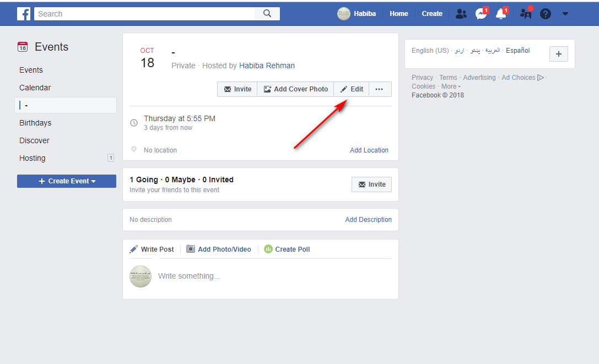Open the Terms footer link

(x=447, y=78)
